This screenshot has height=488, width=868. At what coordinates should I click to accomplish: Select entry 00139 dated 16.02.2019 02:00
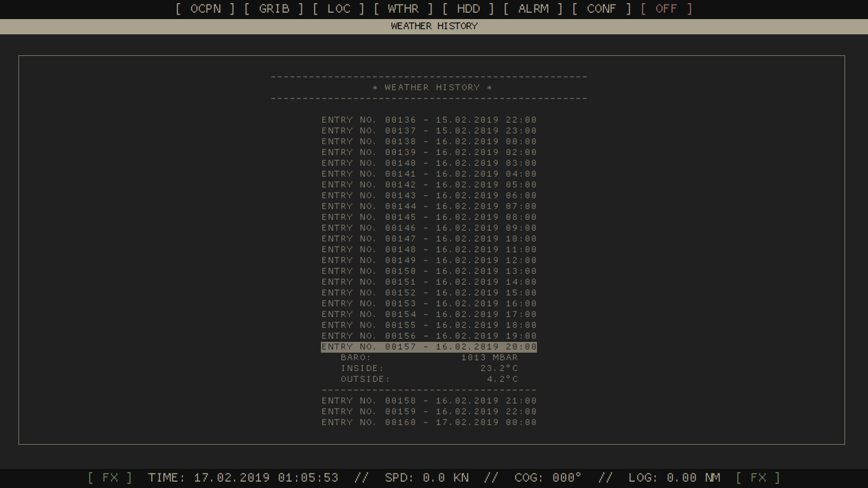point(429,152)
